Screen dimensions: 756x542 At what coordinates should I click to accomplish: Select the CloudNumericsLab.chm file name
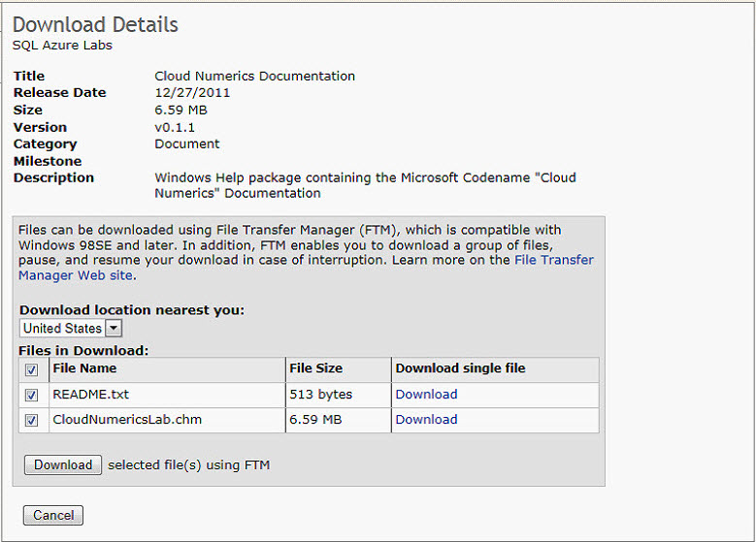[127, 419]
